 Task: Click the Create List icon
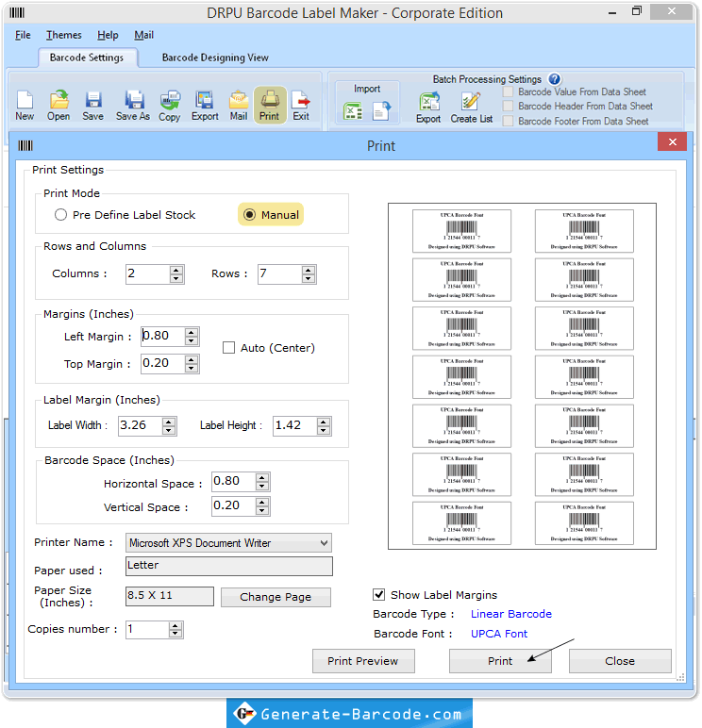[x=471, y=108]
